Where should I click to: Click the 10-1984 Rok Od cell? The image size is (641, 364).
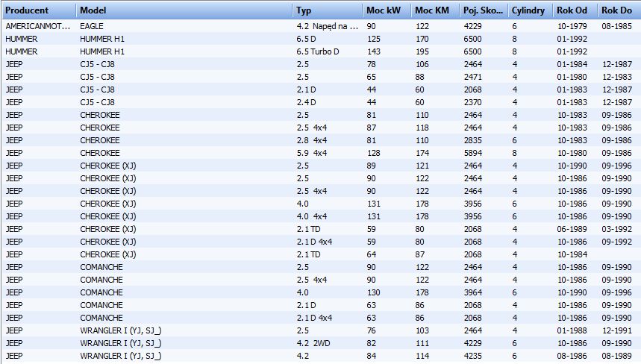pos(572,254)
